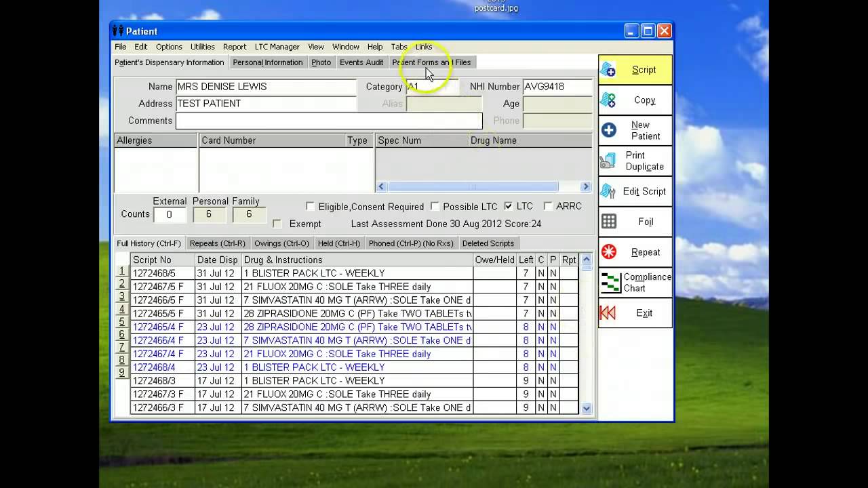
Task: Untick the LTC checkbox
Action: pyautogui.click(x=509, y=206)
